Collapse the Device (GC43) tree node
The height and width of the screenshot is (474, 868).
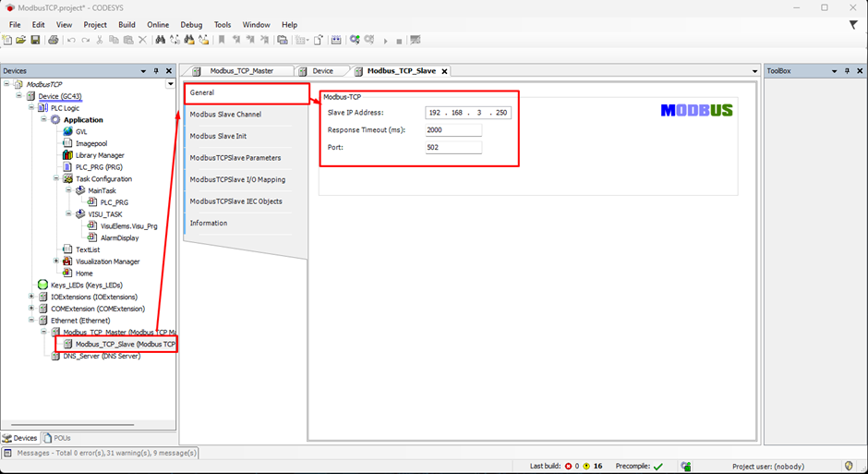click(18, 96)
